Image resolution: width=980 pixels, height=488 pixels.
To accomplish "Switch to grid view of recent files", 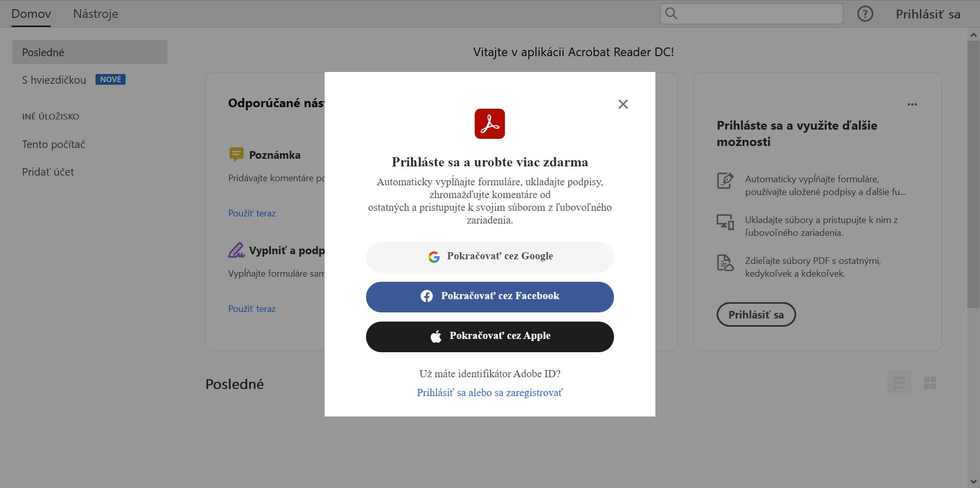I will tap(930, 382).
